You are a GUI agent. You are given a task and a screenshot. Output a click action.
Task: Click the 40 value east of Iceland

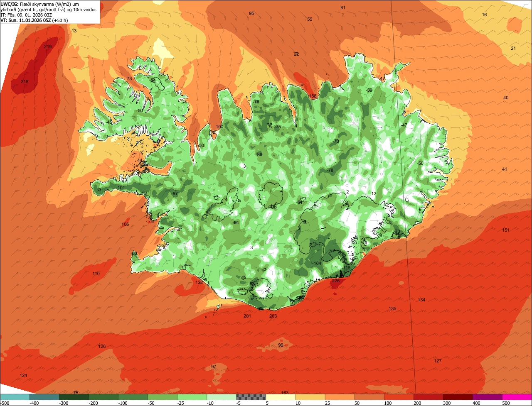coord(506,98)
